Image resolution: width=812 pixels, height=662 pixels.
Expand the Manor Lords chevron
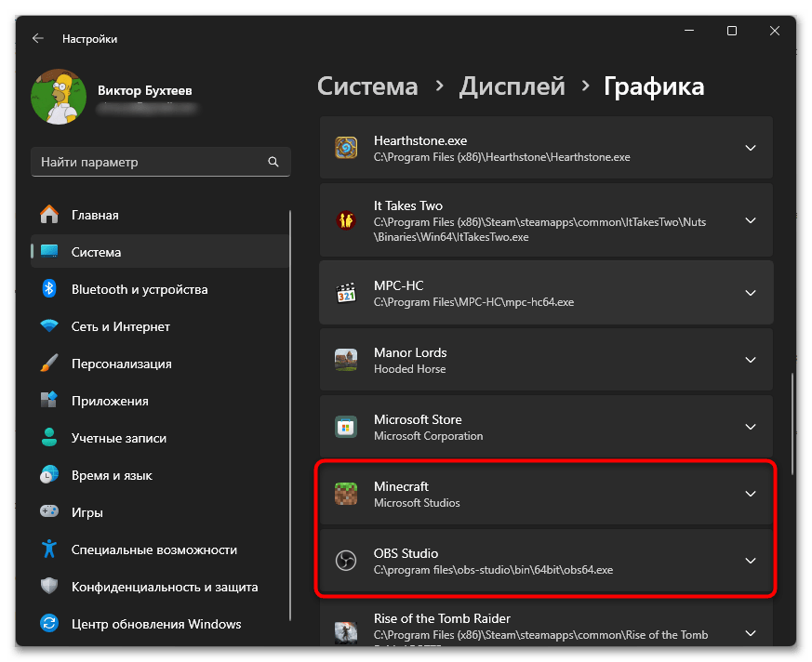[751, 360]
